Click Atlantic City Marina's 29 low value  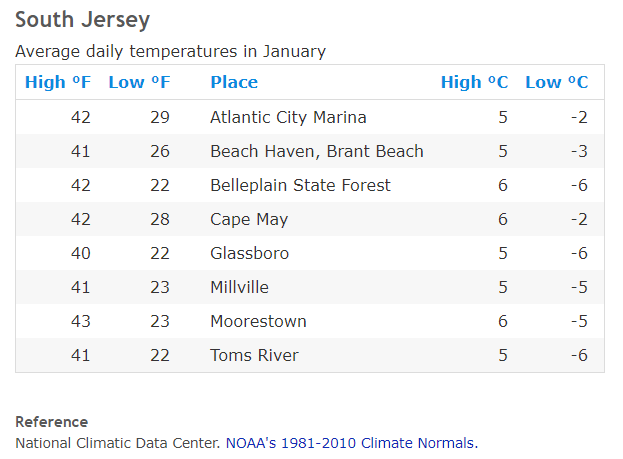point(160,117)
